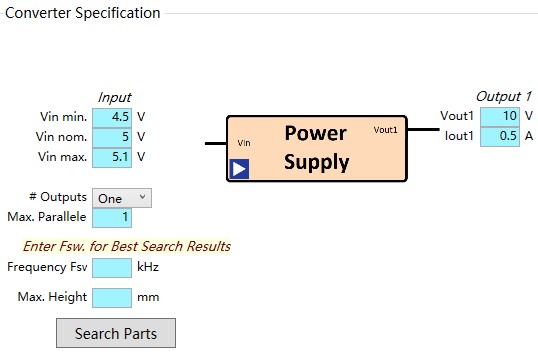Click the Output 1 heading

point(503,96)
